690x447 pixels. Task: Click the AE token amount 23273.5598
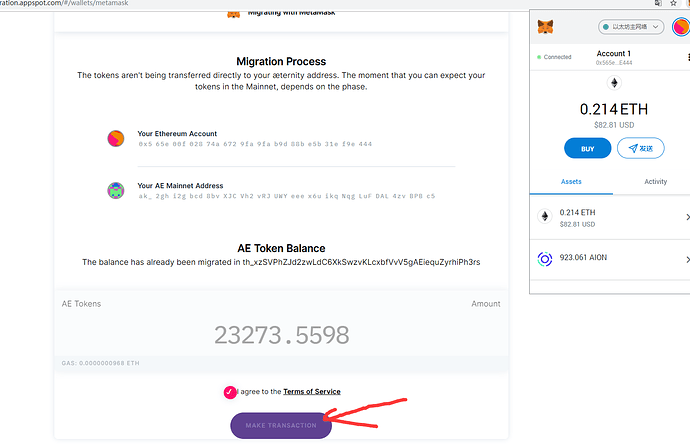click(x=282, y=335)
